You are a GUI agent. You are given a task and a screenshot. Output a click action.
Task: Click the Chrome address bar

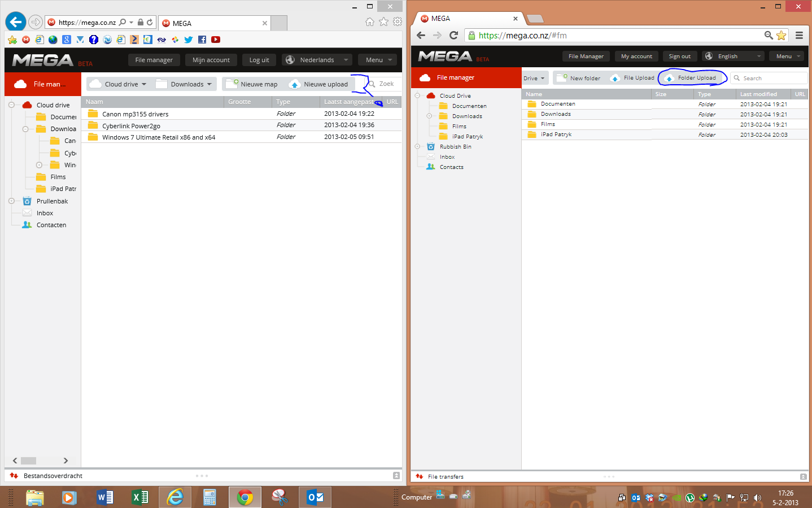618,35
